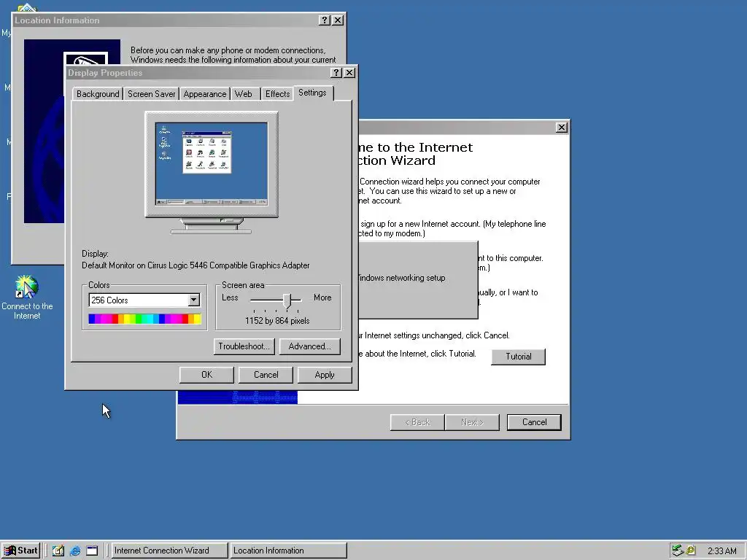
Task: Open Advanced... display settings
Action: pos(309,346)
